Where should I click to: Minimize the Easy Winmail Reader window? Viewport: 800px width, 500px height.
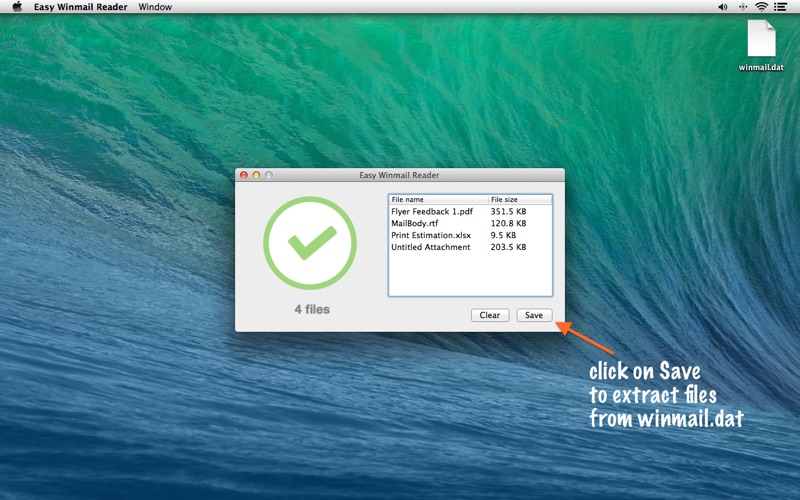coord(256,175)
